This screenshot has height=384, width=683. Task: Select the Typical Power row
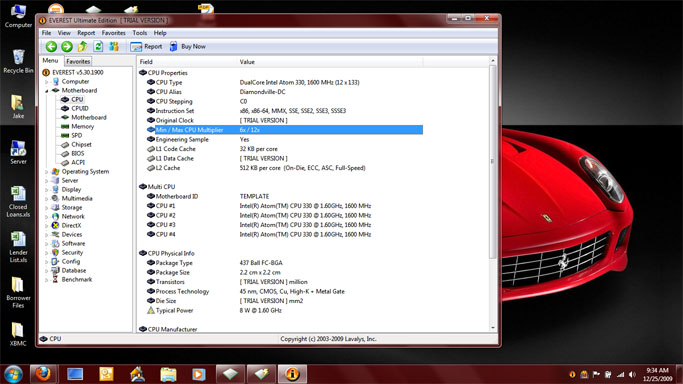pos(284,310)
